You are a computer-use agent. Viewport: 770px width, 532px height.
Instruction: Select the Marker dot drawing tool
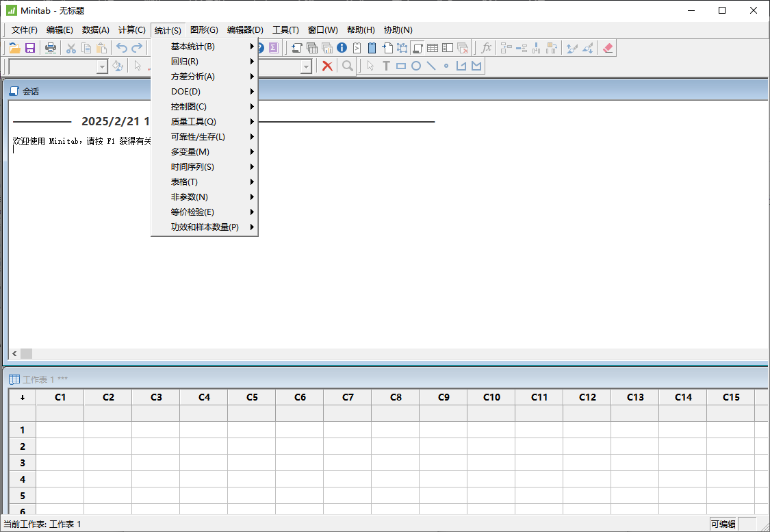pyautogui.click(x=446, y=66)
